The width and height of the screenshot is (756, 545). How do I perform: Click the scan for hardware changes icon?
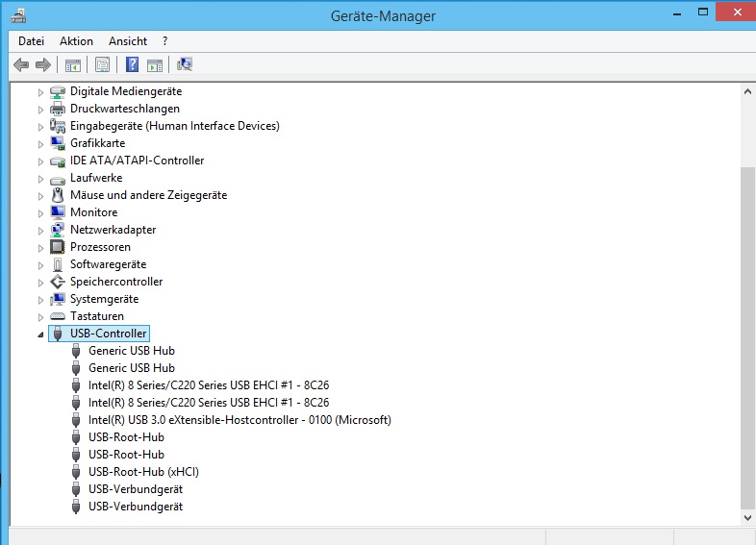point(185,64)
